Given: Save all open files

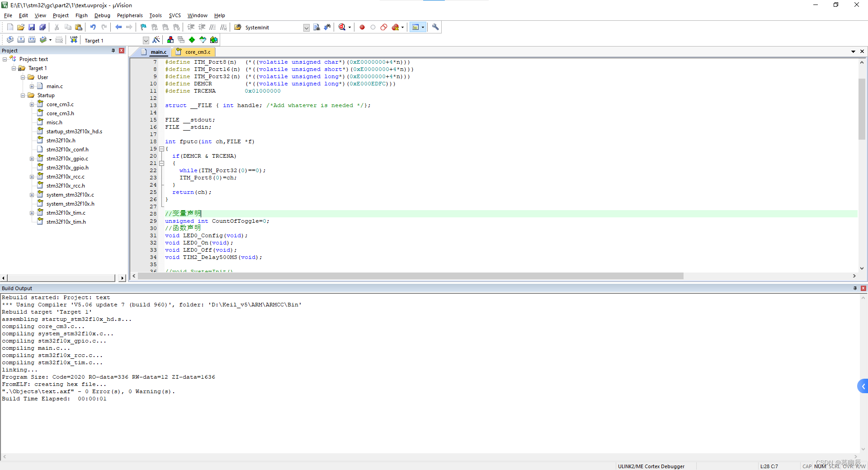Looking at the screenshot, I should pos(42,27).
